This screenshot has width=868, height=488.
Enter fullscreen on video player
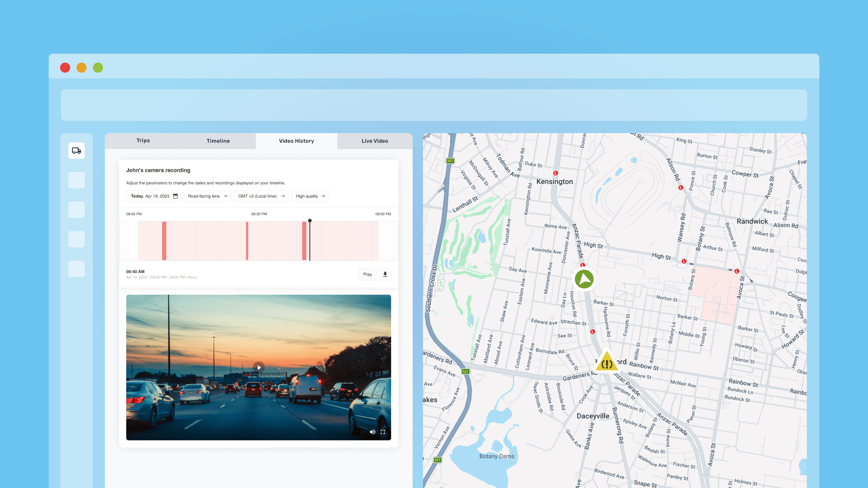[383, 432]
